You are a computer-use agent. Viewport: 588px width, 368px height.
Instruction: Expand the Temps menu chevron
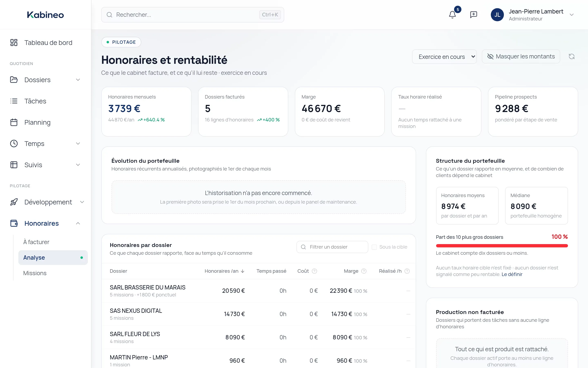(78, 143)
